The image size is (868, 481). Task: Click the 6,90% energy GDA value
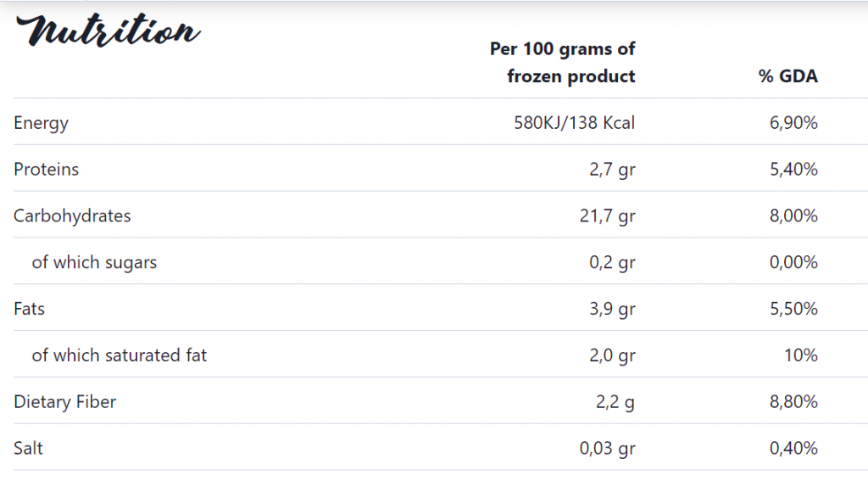(x=793, y=122)
